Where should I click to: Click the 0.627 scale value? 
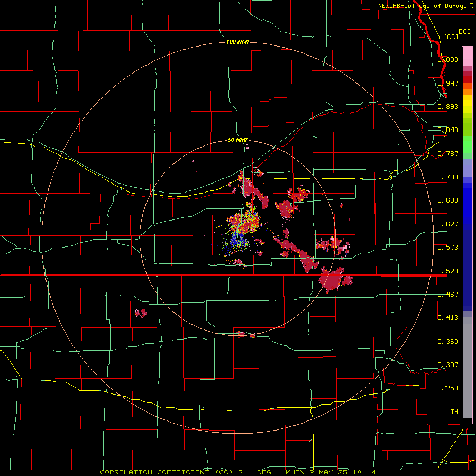448,224
